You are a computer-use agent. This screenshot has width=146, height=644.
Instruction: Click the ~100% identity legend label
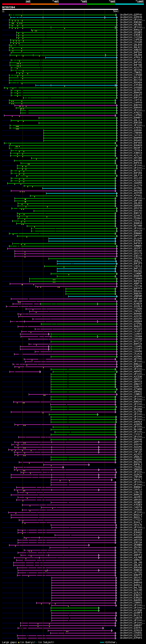coord(140,2)
